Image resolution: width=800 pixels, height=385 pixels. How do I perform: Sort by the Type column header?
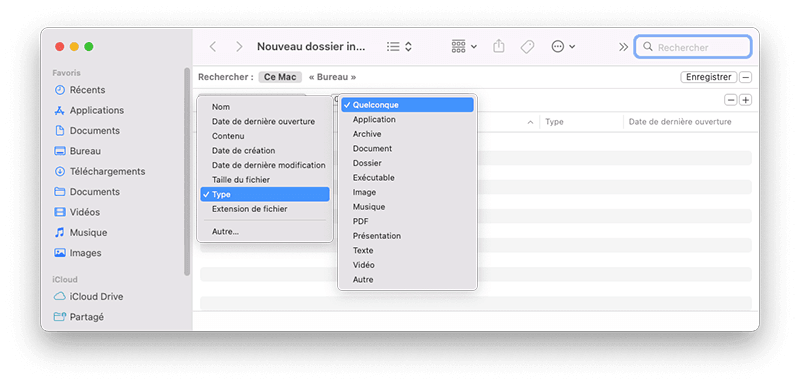[x=555, y=122]
